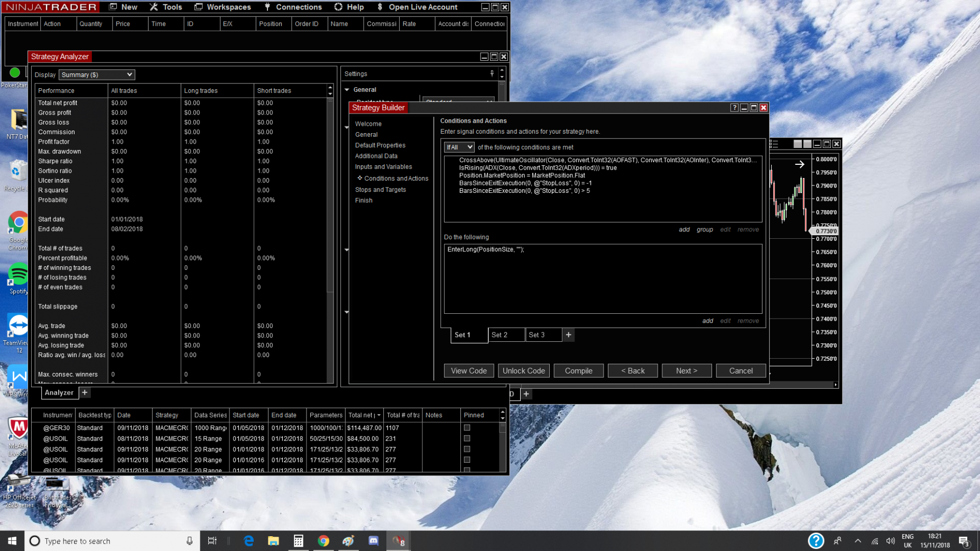Open the New menu in NinjaTrader
This screenshot has width=980, height=551.
pyautogui.click(x=123, y=7)
